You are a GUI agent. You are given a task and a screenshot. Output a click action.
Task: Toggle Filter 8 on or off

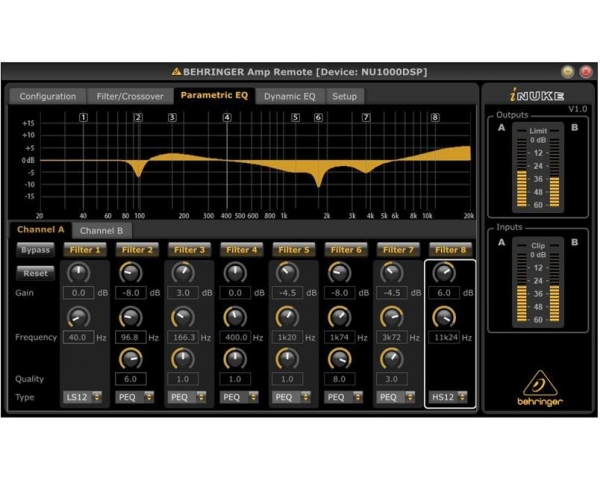pos(450,250)
